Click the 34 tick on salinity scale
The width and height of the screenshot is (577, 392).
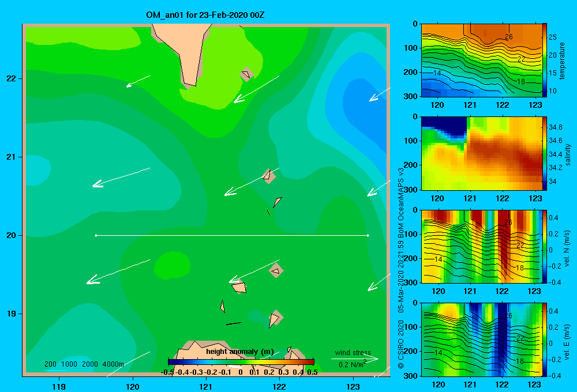pyautogui.click(x=552, y=181)
